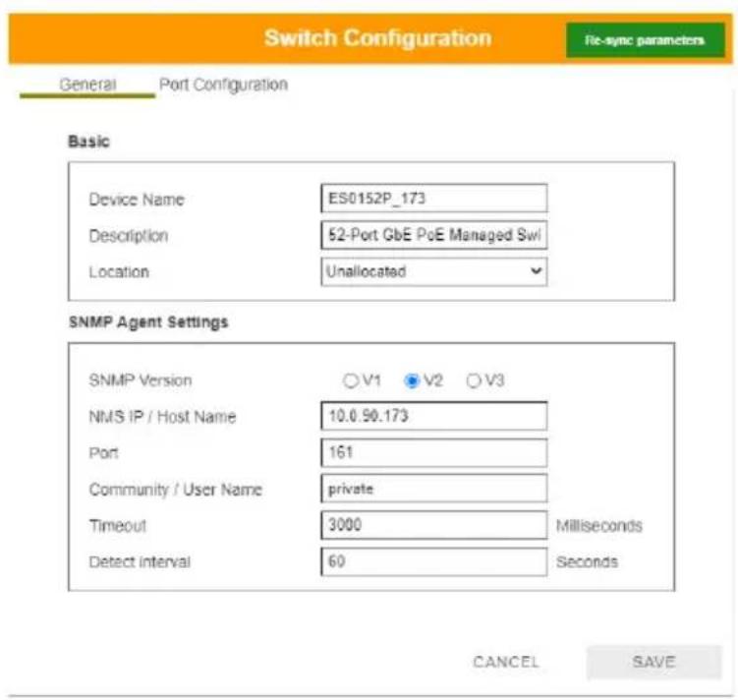Click the Description label
Screen dimensions: 738x700
129,235
